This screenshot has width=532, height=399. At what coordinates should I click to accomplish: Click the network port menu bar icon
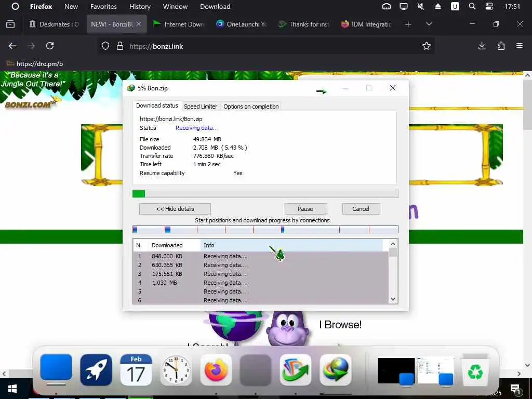pos(387,6)
